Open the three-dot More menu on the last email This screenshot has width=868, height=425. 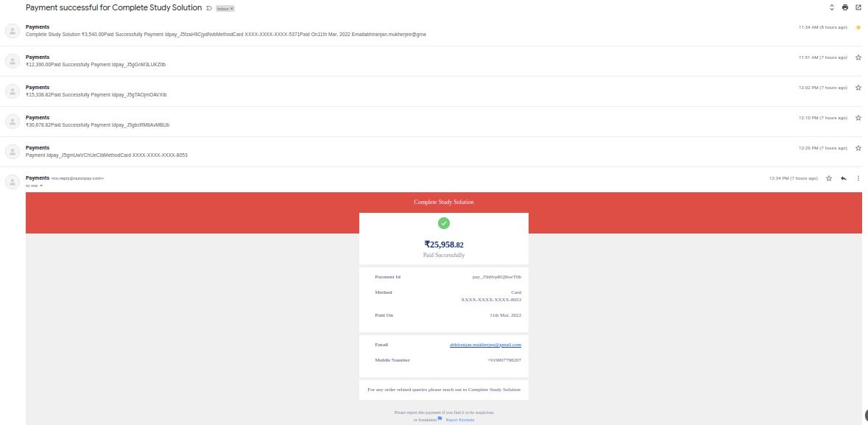858,178
